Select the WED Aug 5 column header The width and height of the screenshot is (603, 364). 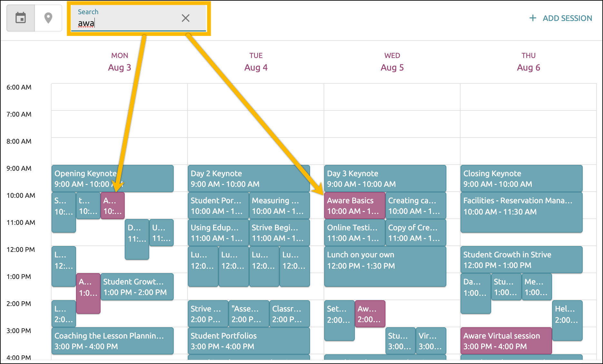point(392,62)
